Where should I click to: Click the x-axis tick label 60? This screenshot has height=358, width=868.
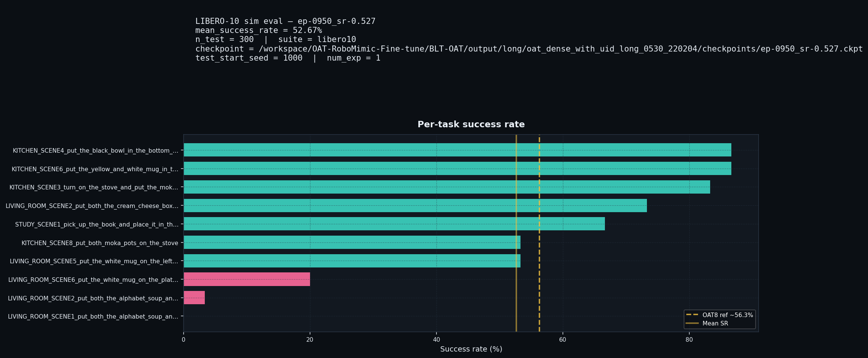pos(563,340)
